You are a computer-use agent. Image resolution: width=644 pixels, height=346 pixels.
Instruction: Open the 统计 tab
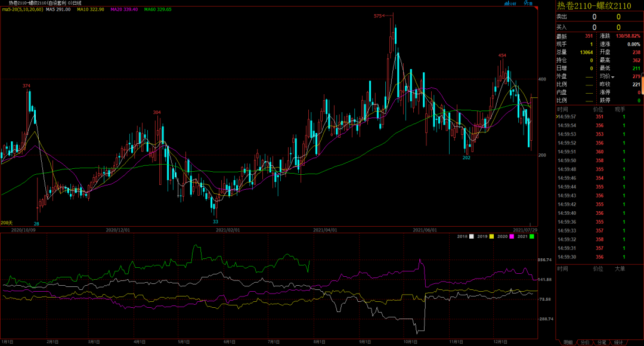click(618, 342)
